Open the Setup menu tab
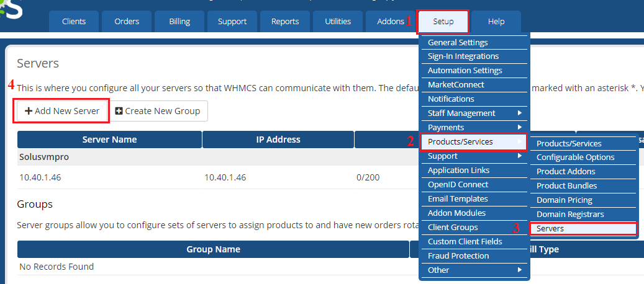The width and height of the screenshot is (644, 284). [x=443, y=22]
